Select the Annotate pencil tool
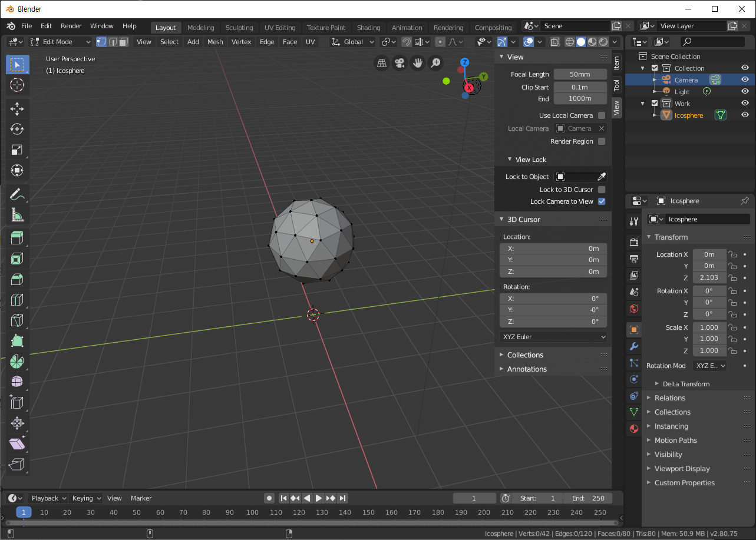Image resolution: width=756 pixels, height=540 pixels. tap(17, 194)
